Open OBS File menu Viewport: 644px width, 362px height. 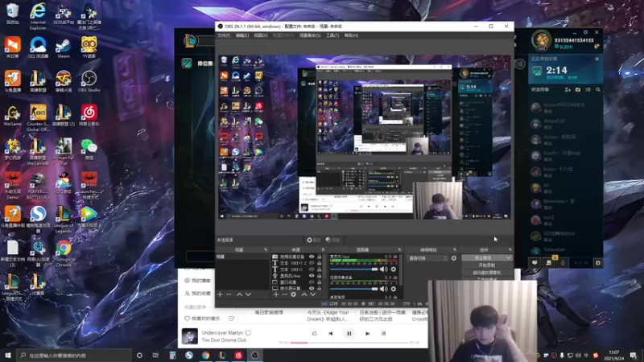tap(224, 35)
